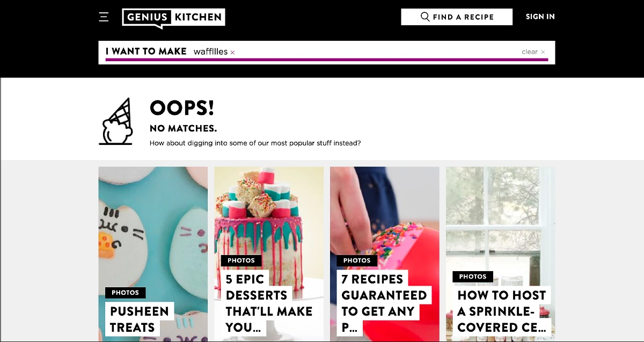
Task: Click the Pusheen Treats title
Action: tap(140, 319)
